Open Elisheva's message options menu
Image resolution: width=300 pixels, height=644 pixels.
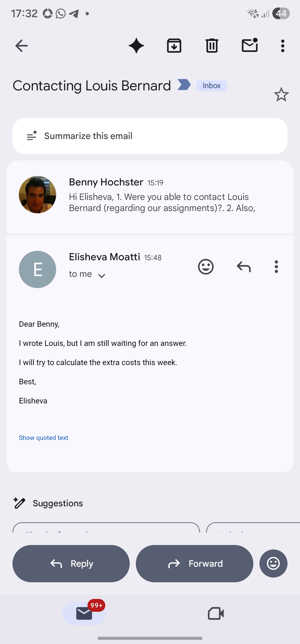tap(276, 267)
